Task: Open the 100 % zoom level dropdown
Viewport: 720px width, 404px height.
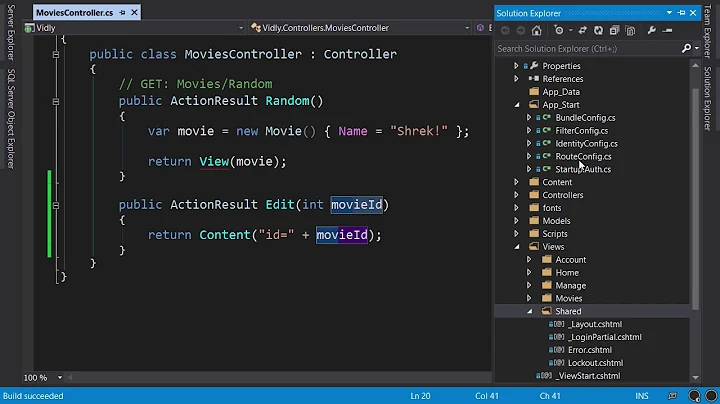Action: (60, 377)
